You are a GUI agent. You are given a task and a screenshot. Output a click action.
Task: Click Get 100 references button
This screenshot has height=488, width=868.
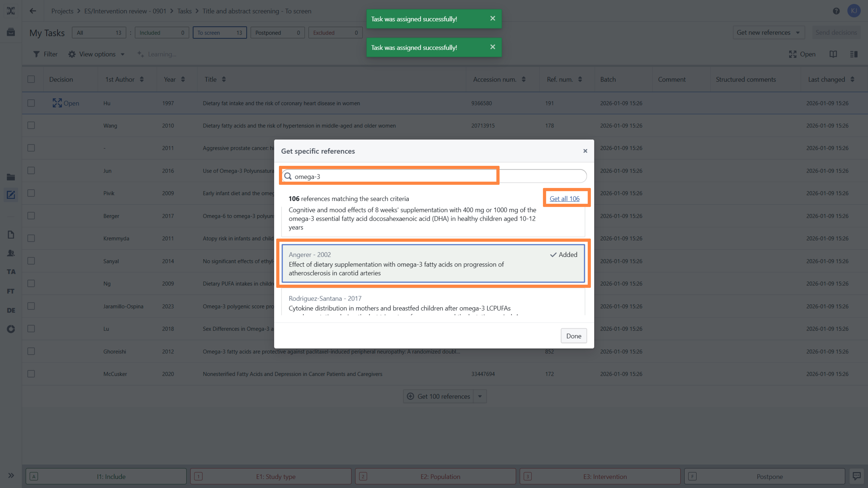click(x=438, y=396)
